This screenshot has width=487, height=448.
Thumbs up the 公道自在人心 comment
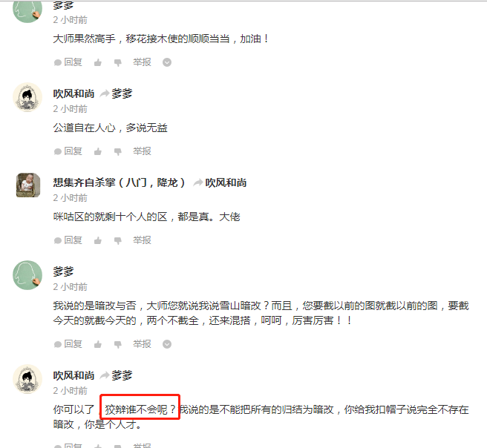click(98, 151)
